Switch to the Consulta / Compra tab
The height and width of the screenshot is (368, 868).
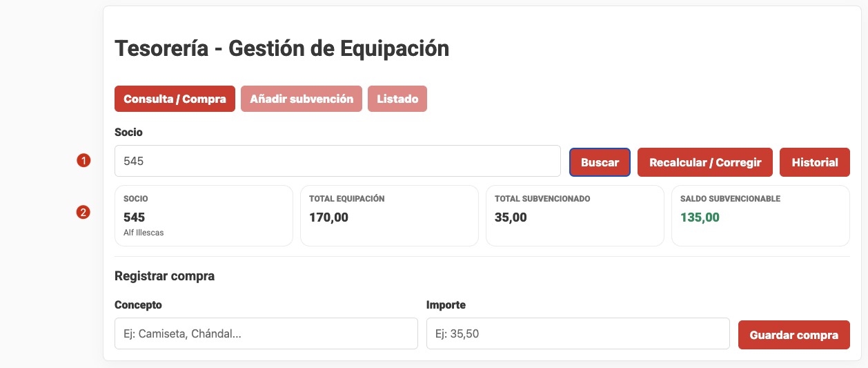pos(175,99)
